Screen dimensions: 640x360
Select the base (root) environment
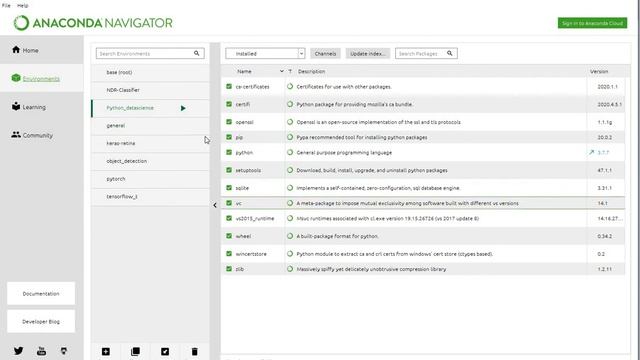pyautogui.click(x=150, y=72)
